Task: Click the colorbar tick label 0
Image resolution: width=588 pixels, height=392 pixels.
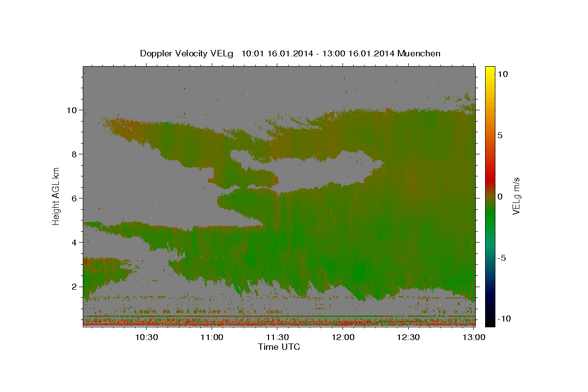Action: (500, 196)
